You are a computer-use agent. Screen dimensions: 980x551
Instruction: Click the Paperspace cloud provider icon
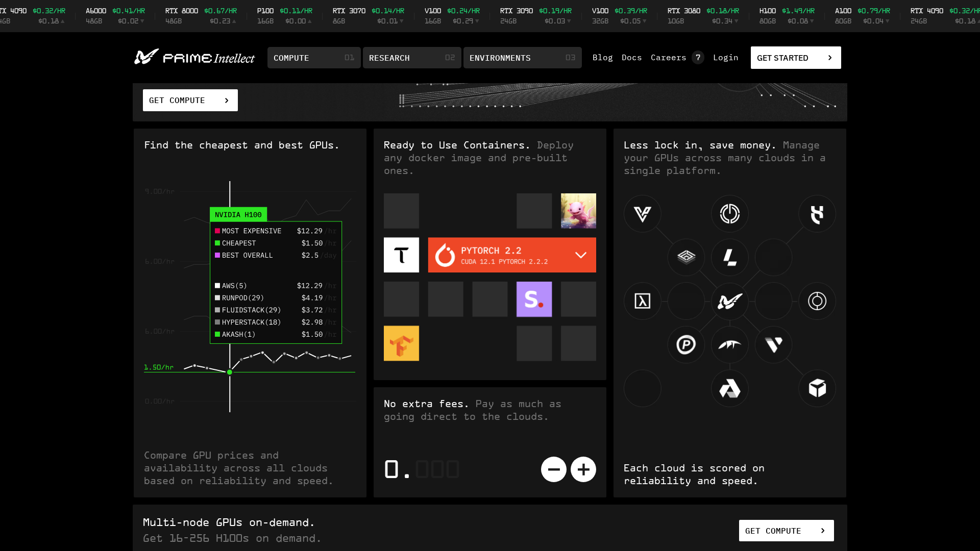coord(686,345)
